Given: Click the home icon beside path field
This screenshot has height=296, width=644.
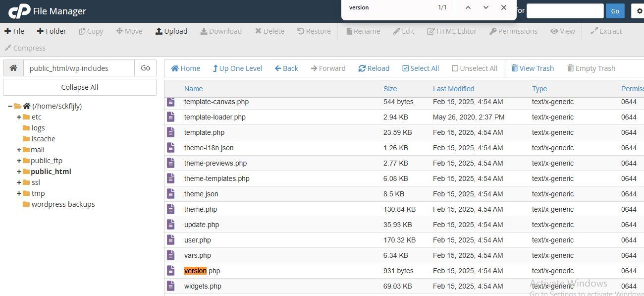Looking at the screenshot, I should click(x=13, y=68).
